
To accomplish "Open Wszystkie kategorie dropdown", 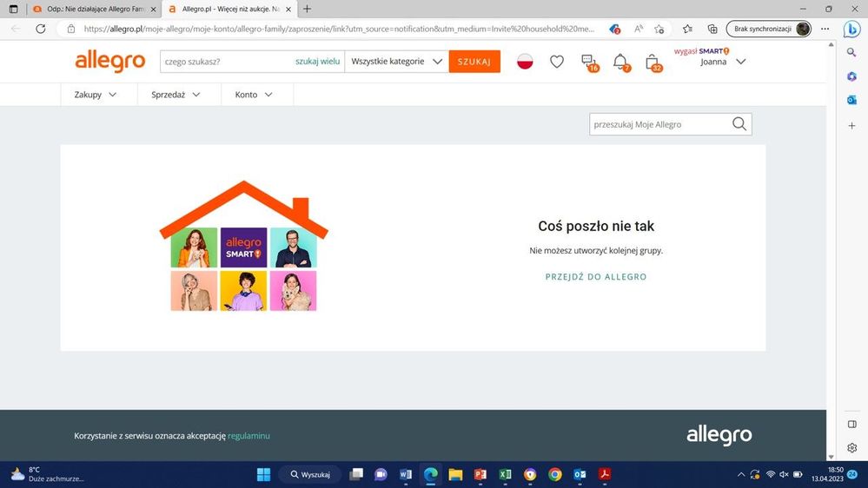I will pyautogui.click(x=396, y=62).
